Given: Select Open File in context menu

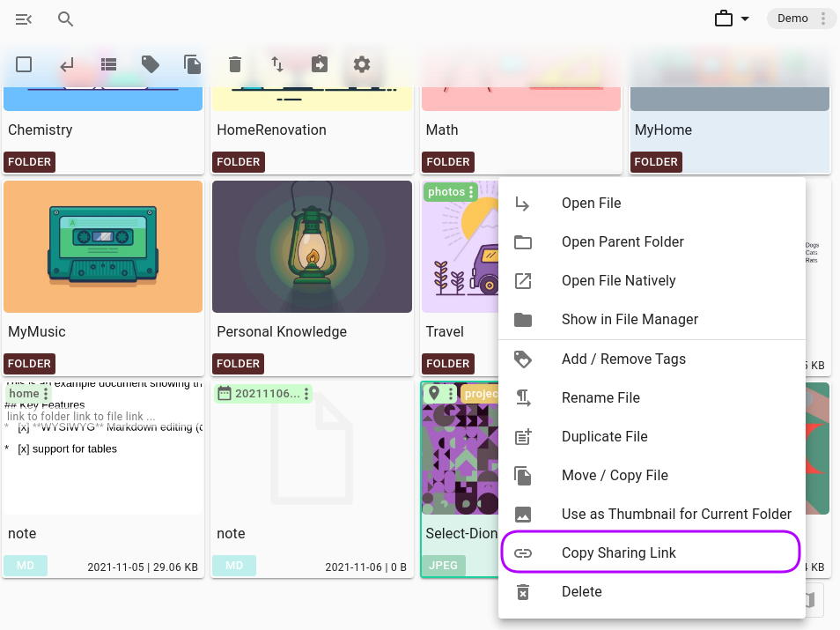Looking at the screenshot, I should (652, 204).
